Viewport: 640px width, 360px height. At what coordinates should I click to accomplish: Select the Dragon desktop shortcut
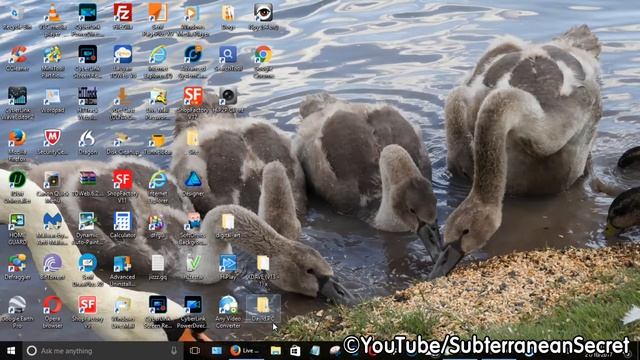tap(87, 142)
